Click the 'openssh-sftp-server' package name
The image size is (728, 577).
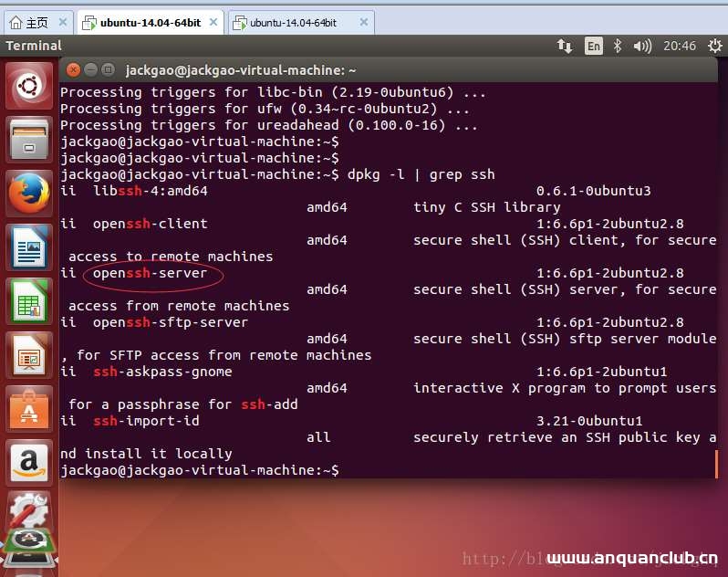[171, 322]
